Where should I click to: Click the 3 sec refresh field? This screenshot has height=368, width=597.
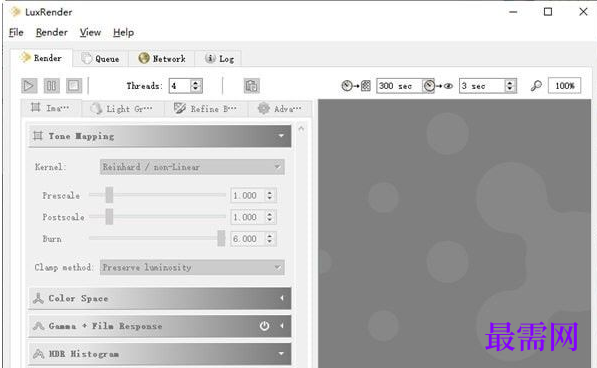click(482, 86)
